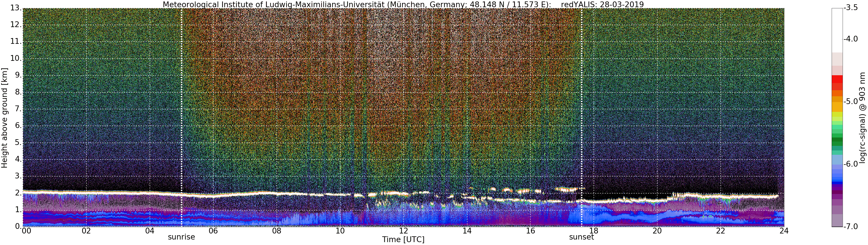Viewport: 868px width, 245px height.
Task: Click the '-6.0' colorbar tick label
Action: point(850,164)
